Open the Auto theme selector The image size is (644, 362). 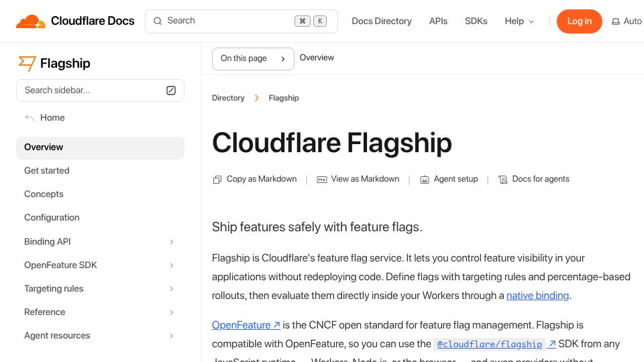[x=627, y=21]
